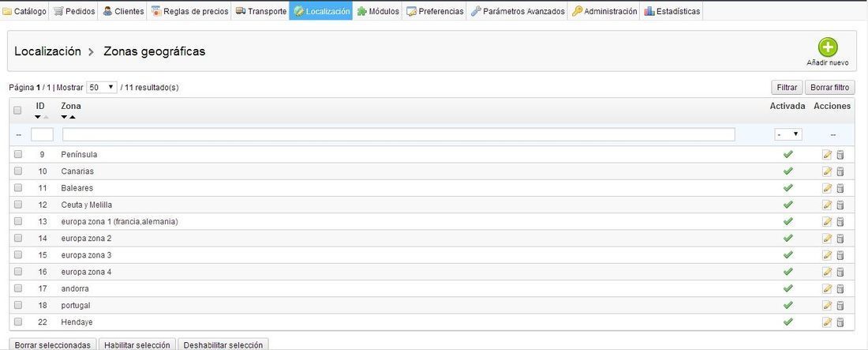Open the Pedidos tab
The image size is (868, 350).
tap(73, 11)
